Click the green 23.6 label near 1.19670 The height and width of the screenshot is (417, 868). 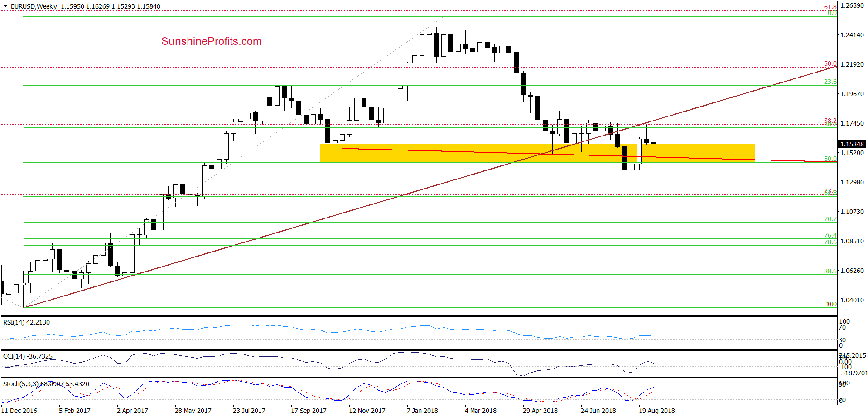[x=830, y=82]
